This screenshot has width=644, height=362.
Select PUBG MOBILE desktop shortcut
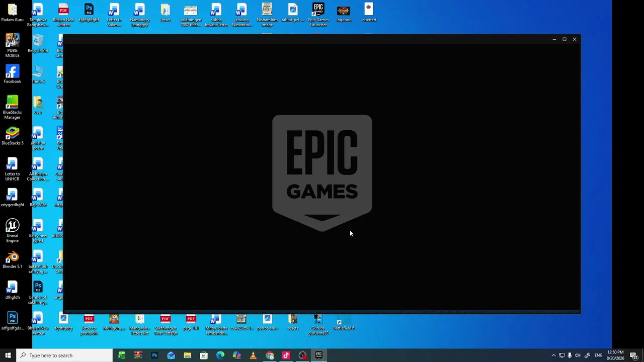(12, 45)
